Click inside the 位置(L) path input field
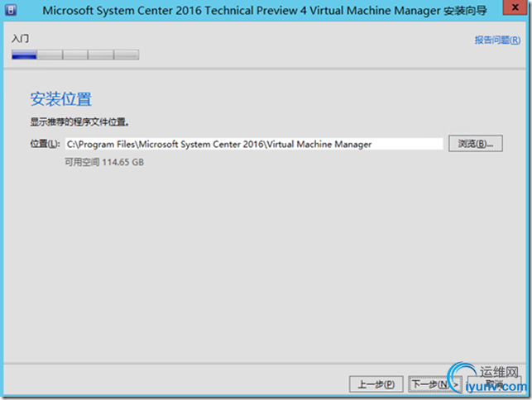The height and width of the screenshot is (400, 532). (x=254, y=144)
